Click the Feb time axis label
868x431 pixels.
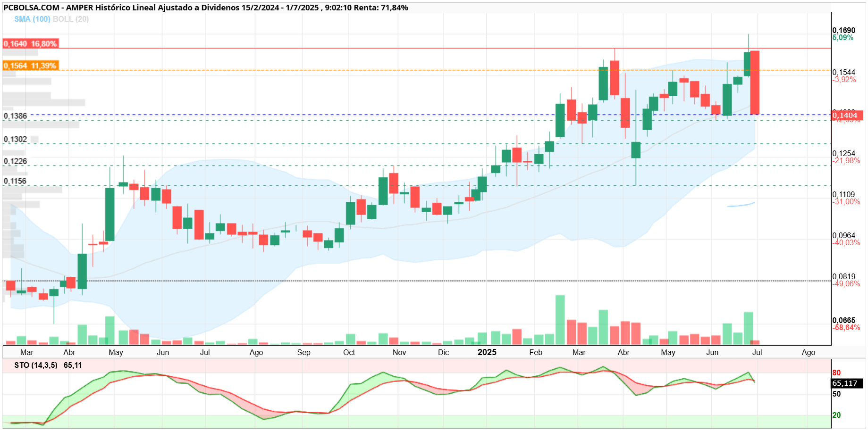[x=536, y=352]
